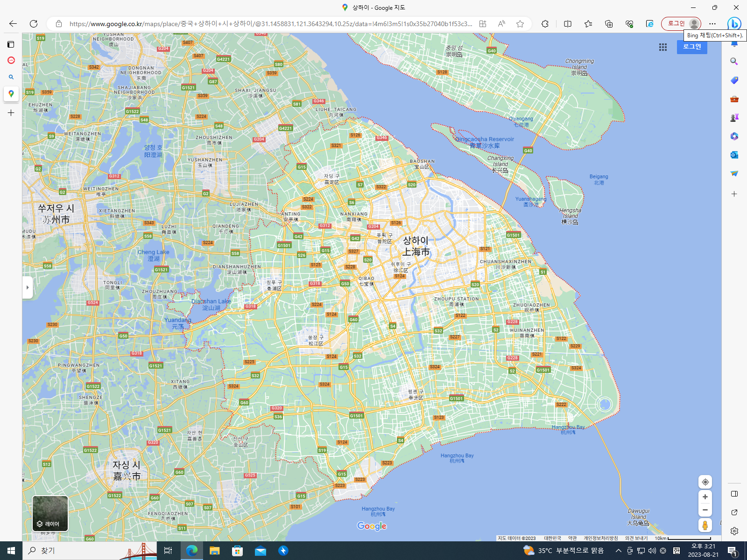Click the blue 로그인 button on map
Viewport: 747px width, 560px height.
[691, 47]
